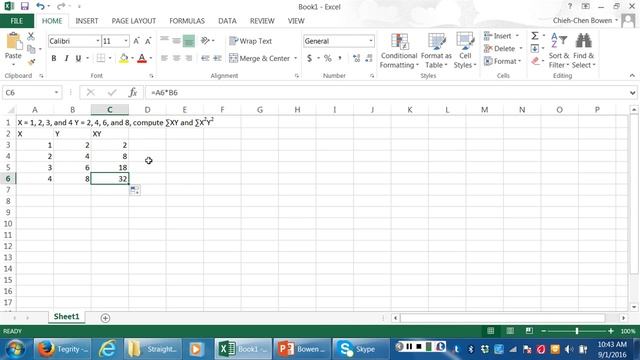This screenshot has height=360, width=640.
Task: Open Conditional Formatting menu
Action: point(399,51)
